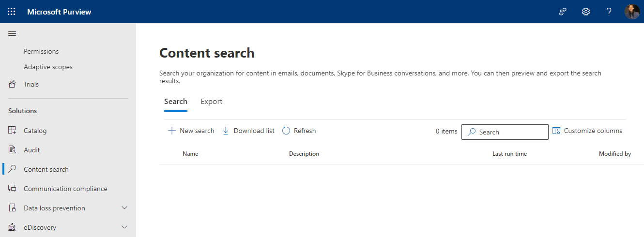Click the community feedback people icon in header
Image resolution: width=644 pixels, height=237 pixels.
(563, 12)
